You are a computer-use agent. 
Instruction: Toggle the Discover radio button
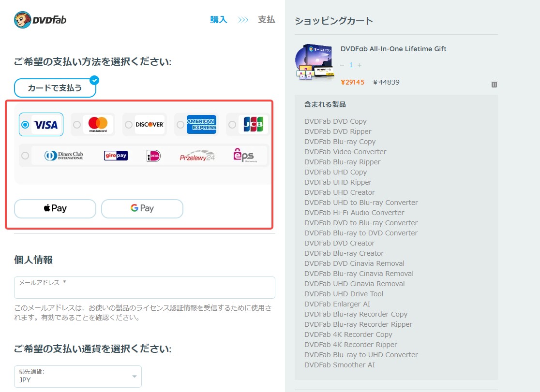pos(128,125)
